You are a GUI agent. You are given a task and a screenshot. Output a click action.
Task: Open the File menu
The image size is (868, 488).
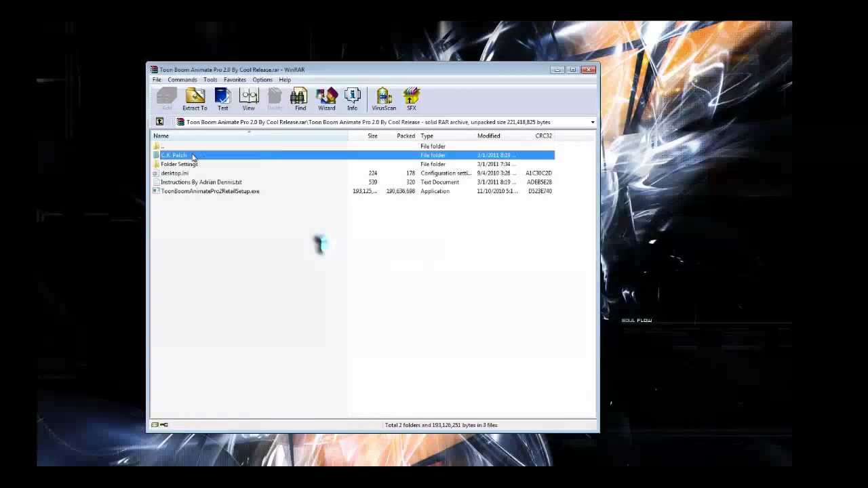pyautogui.click(x=157, y=80)
